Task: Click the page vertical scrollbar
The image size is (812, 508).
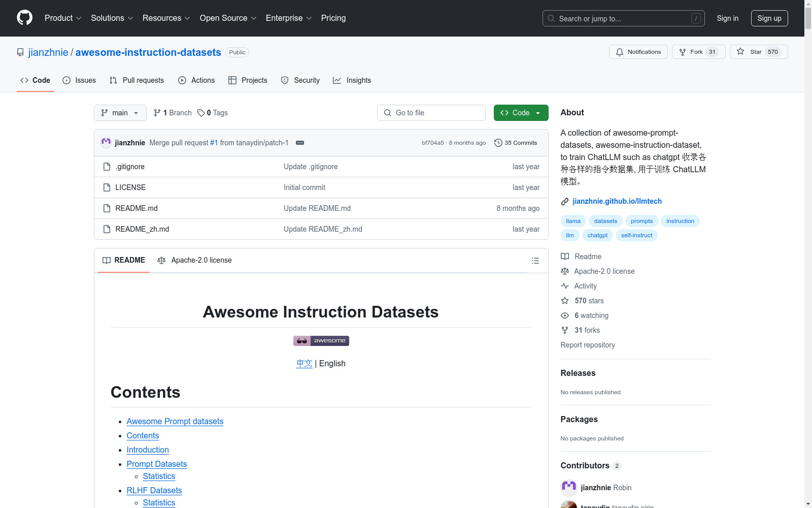Action: point(808,254)
